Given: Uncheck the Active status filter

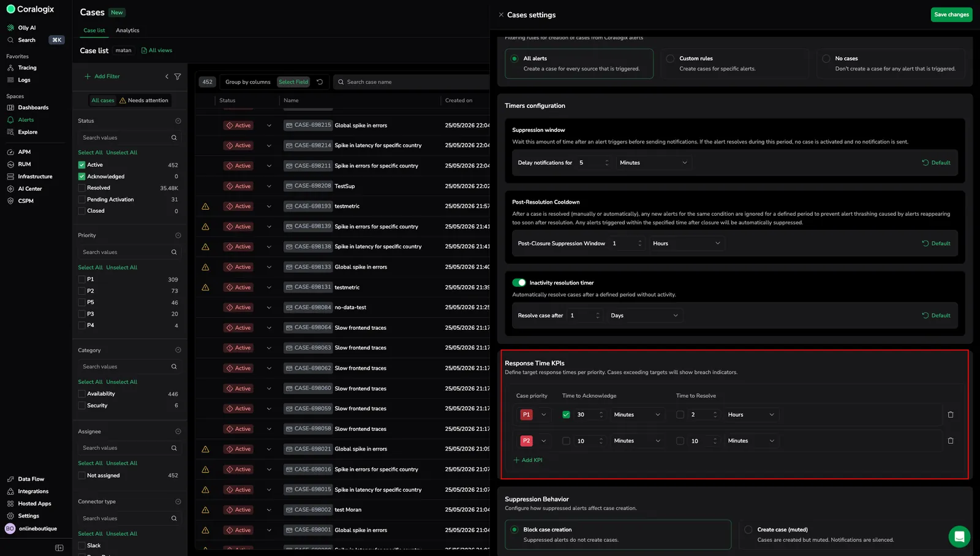Looking at the screenshot, I should click(81, 165).
